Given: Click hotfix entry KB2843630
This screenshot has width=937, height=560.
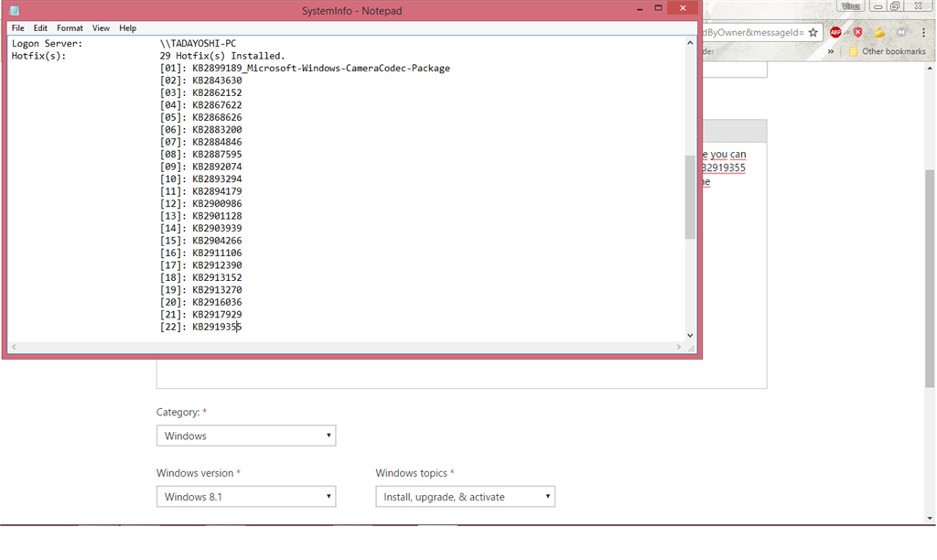Looking at the screenshot, I should point(217,81).
